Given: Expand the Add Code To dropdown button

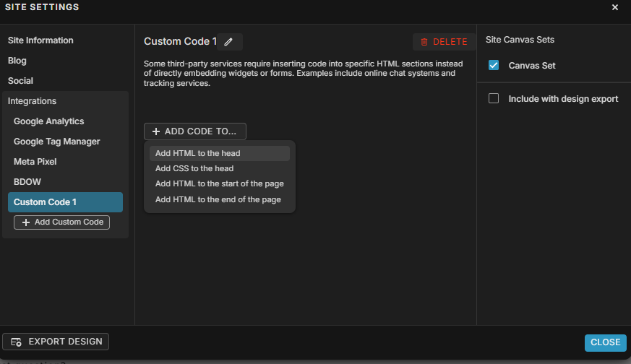Looking at the screenshot, I should point(195,131).
